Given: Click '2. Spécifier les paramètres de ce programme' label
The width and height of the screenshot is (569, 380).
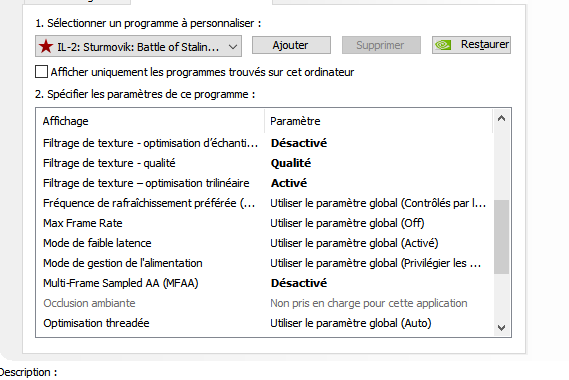Looking at the screenshot, I should click(x=145, y=94).
